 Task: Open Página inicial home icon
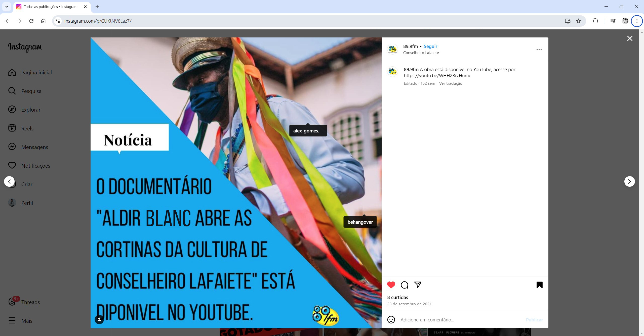coord(12,72)
